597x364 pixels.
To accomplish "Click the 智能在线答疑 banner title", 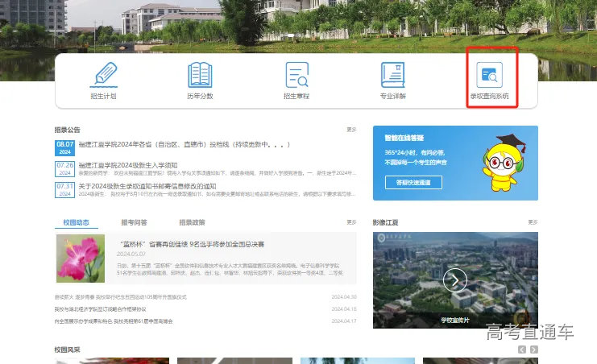I will [x=404, y=138].
